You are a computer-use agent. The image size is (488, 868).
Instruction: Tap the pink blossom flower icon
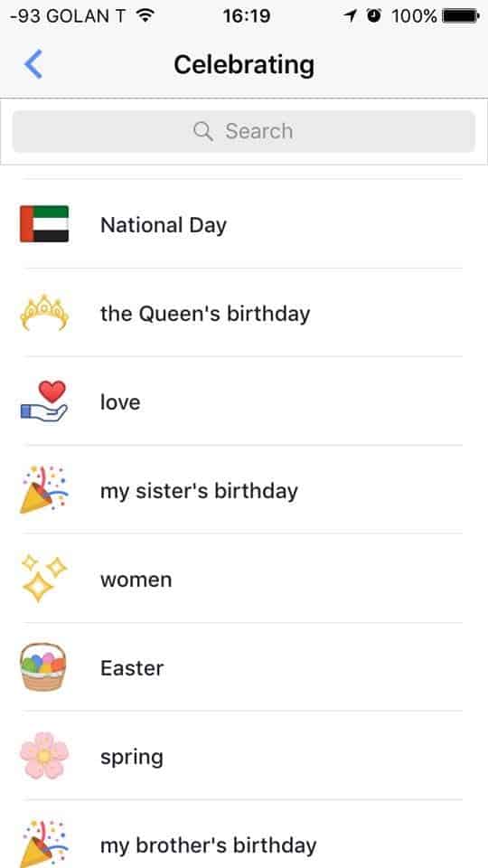(x=44, y=756)
